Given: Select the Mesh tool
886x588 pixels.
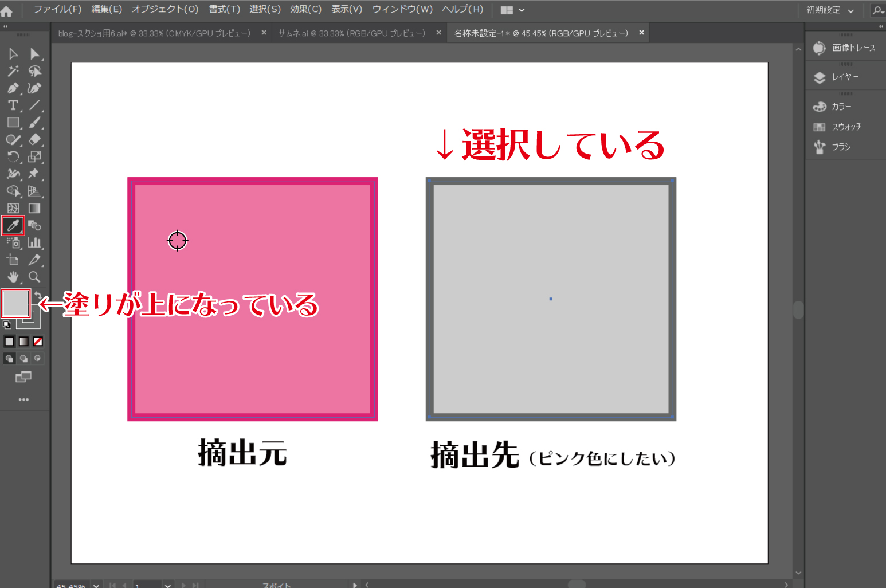Looking at the screenshot, I should (x=13, y=208).
